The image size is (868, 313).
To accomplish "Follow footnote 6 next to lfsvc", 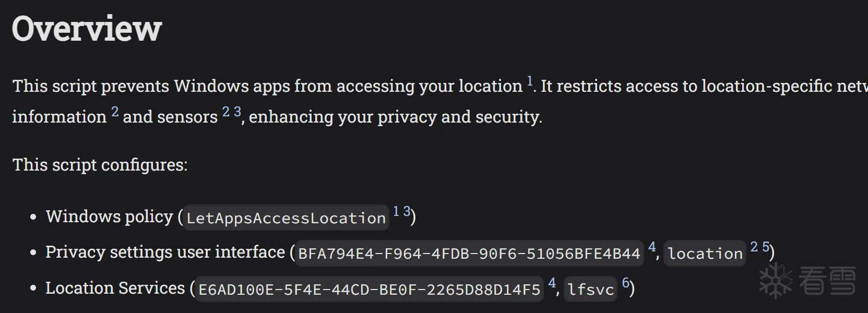I will [x=626, y=283].
